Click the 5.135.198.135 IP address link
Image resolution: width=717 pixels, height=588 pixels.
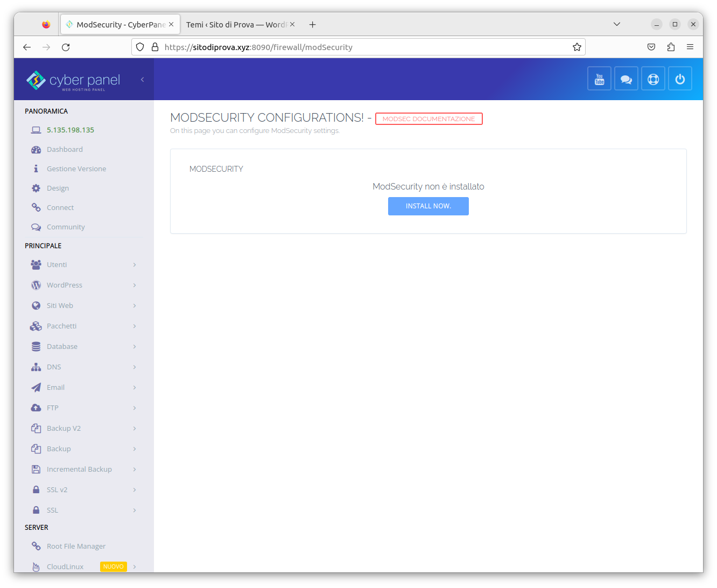[x=71, y=130]
